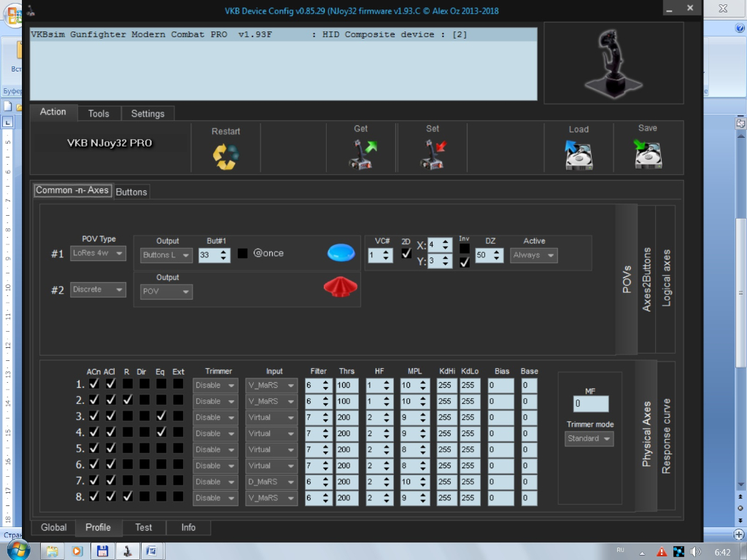Open the Input dropdown for axis 1
Image resolution: width=747 pixels, height=560 pixels.
(x=271, y=385)
